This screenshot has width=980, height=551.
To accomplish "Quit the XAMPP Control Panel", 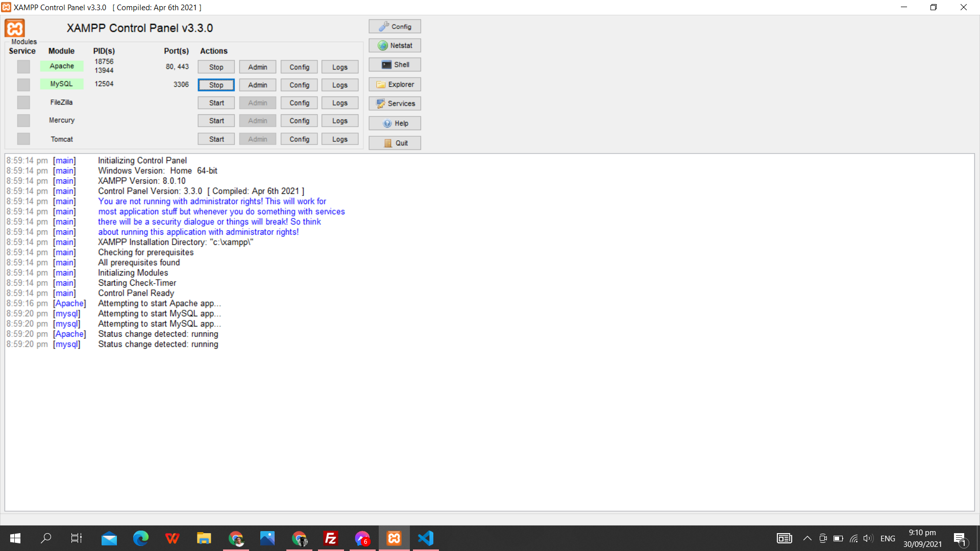I will pos(395,143).
